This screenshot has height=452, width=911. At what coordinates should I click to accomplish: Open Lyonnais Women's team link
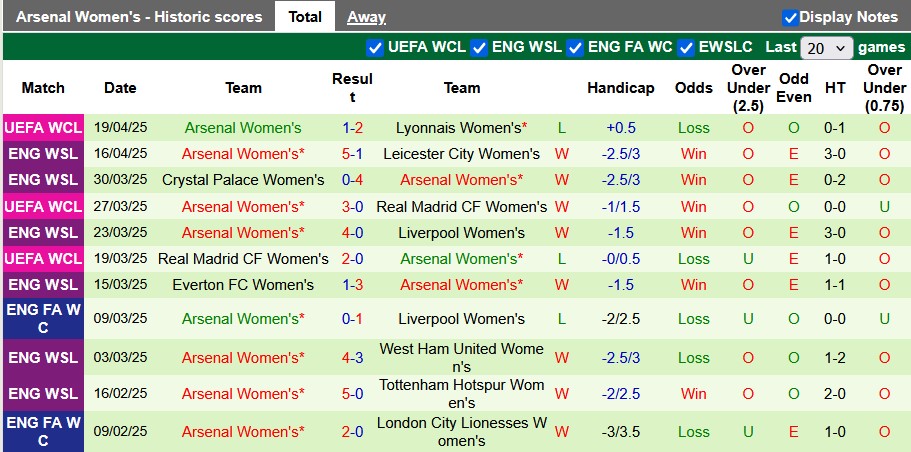[461, 128]
